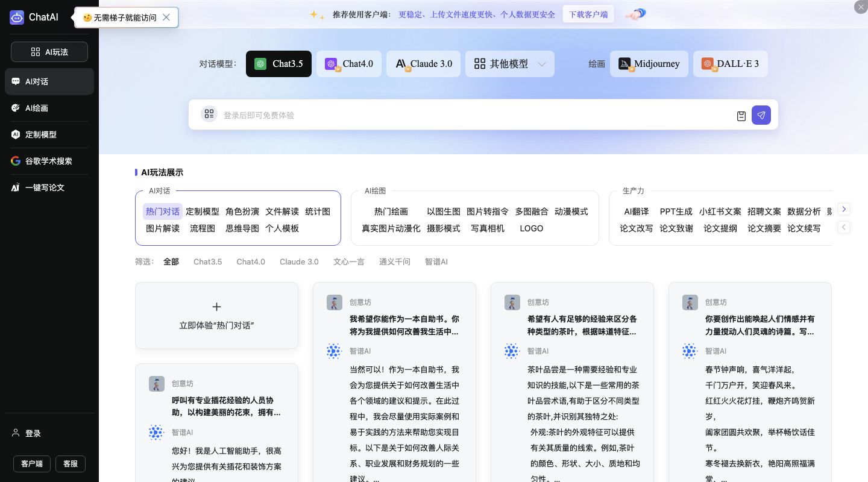Select 个人模板 category
The width and height of the screenshot is (868, 482).
[282, 228]
